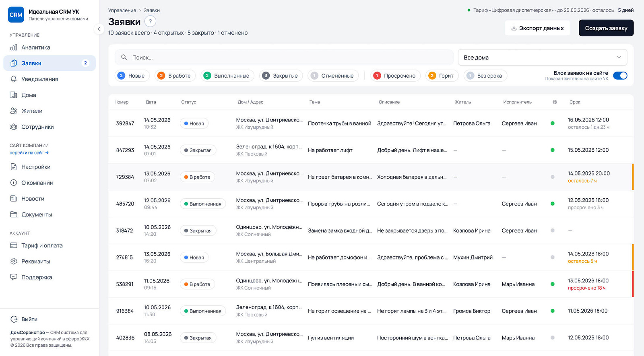Click the grey site indicator for request 729384
Viewport: 644px width, 356px height.
552,177
